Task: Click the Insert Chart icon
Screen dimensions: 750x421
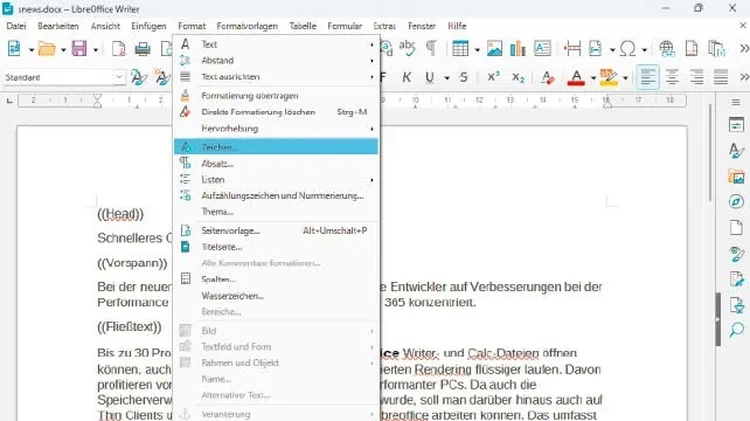Action: click(518, 48)
